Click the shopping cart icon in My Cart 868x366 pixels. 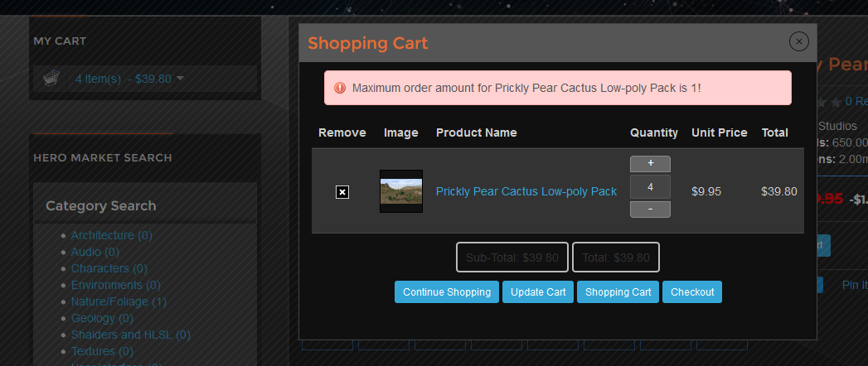pos(51,79)
